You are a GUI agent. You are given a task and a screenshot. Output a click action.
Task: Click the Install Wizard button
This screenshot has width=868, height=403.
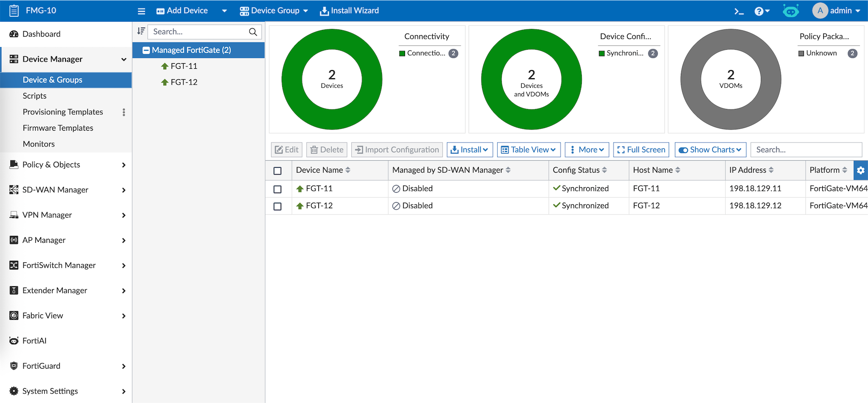point(349,11)
